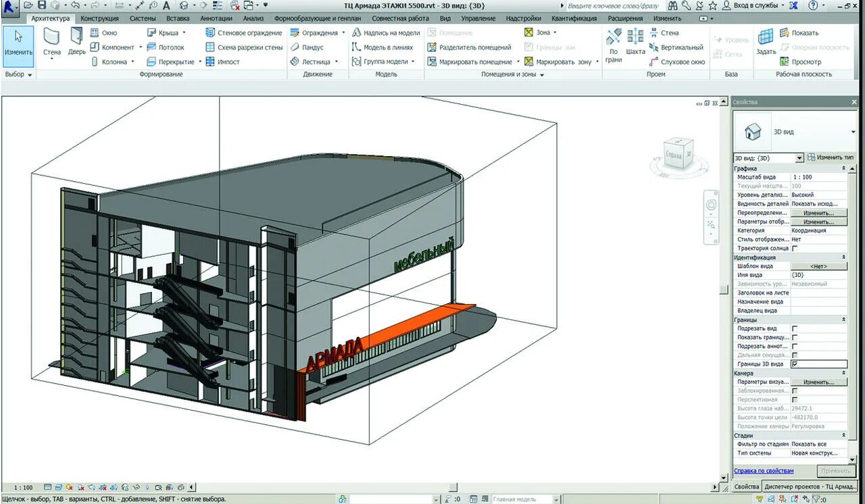This screenshot has height=504, width=865.
Task: Choose the Вертикальный opening tool
Action: click(x=676, y=47)
